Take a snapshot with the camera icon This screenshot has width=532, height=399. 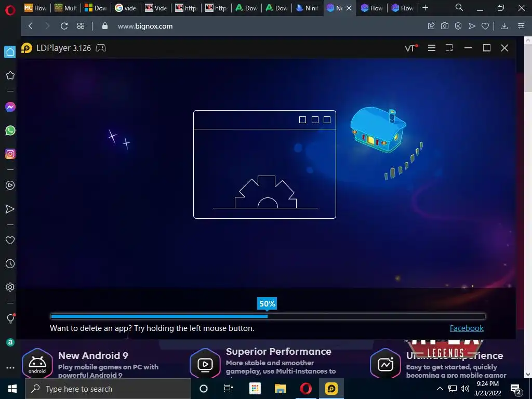tap(445, 26)
